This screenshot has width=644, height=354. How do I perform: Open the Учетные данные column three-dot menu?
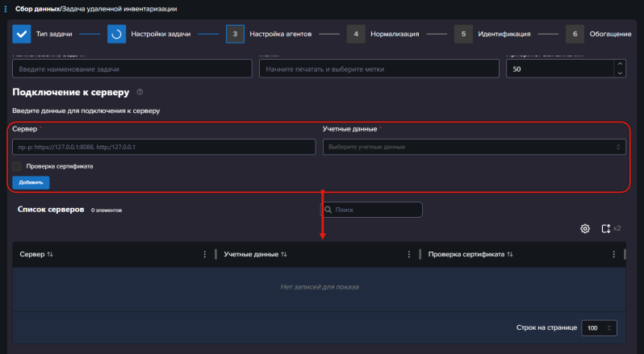point(410,254)
